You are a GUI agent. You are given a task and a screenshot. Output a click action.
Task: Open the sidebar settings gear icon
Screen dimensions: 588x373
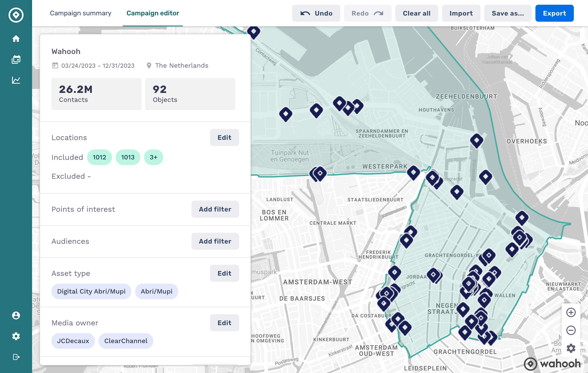pyautogui.click(x=16, y=336)
